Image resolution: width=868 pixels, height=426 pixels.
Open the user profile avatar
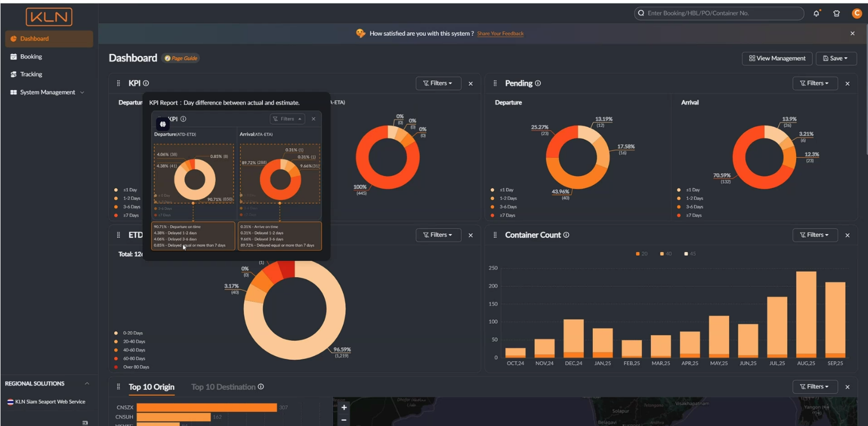pyautogui.click(x=856, y=13)
